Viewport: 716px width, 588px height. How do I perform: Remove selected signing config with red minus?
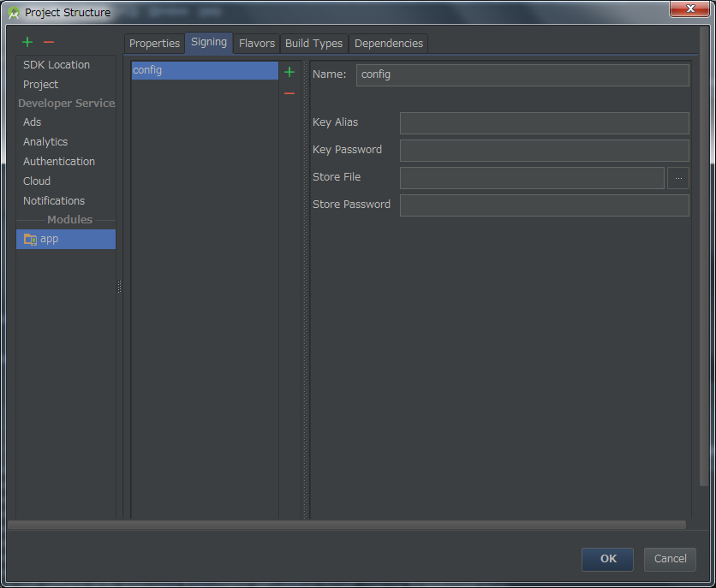pos(289,93)
